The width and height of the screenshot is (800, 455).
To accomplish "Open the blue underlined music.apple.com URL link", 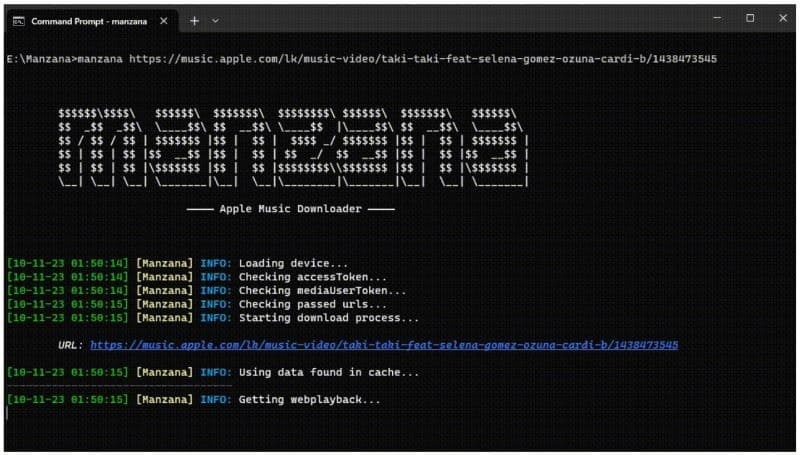I will point(384,345).
